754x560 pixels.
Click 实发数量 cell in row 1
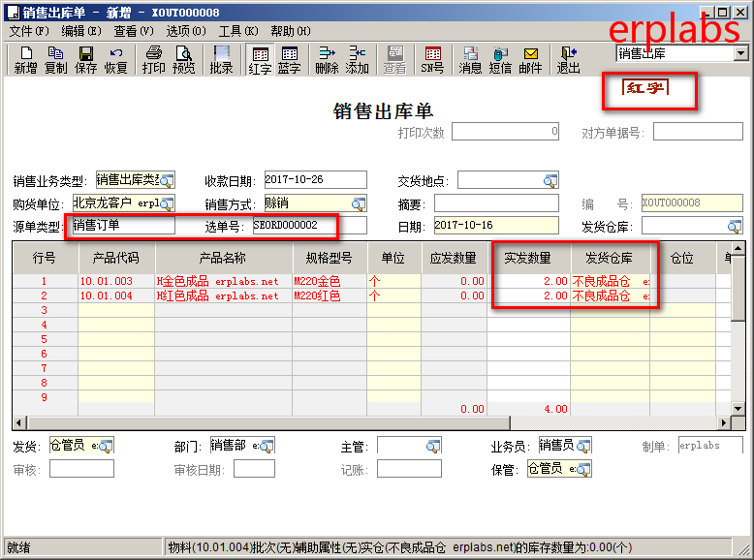click(528, 281)
